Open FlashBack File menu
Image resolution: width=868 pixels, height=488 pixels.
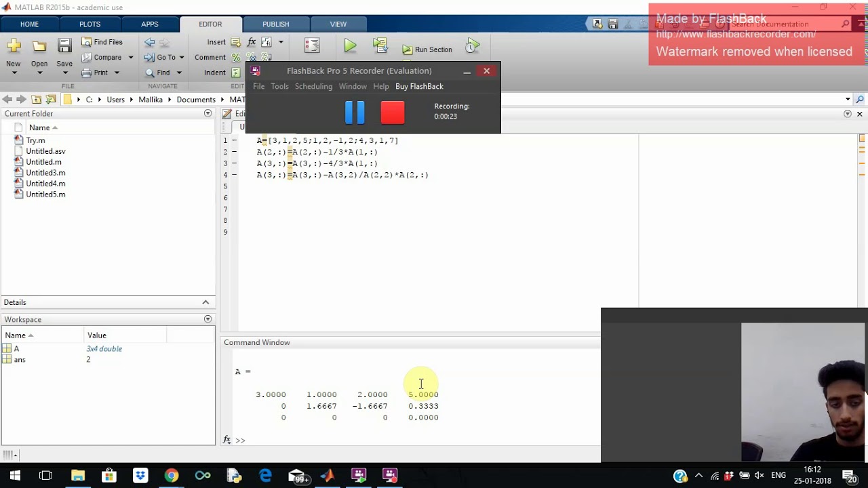click(258, 86)
